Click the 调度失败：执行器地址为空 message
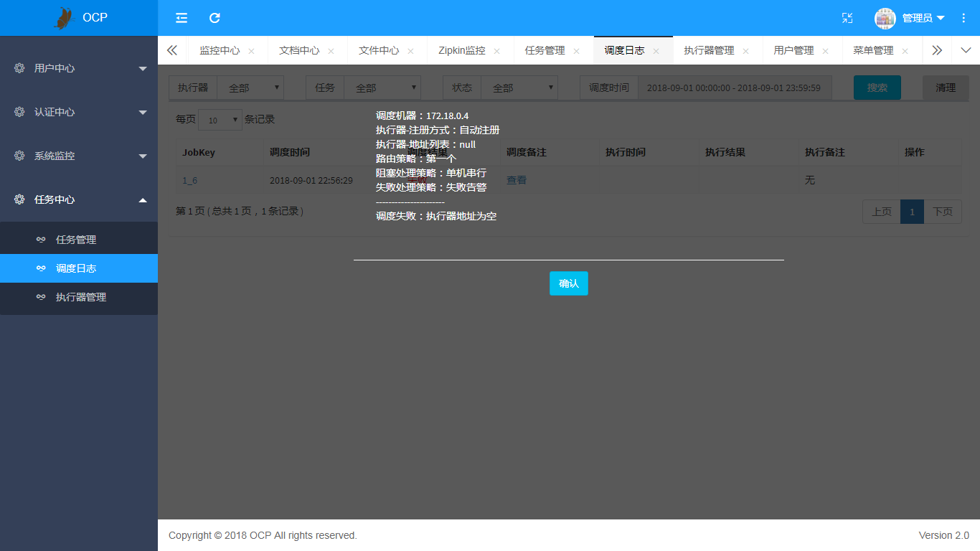980x551 pixels. click(x=436, y=216)
